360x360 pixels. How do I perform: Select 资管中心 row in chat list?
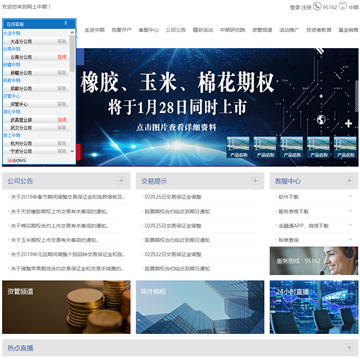click(36, 104)
